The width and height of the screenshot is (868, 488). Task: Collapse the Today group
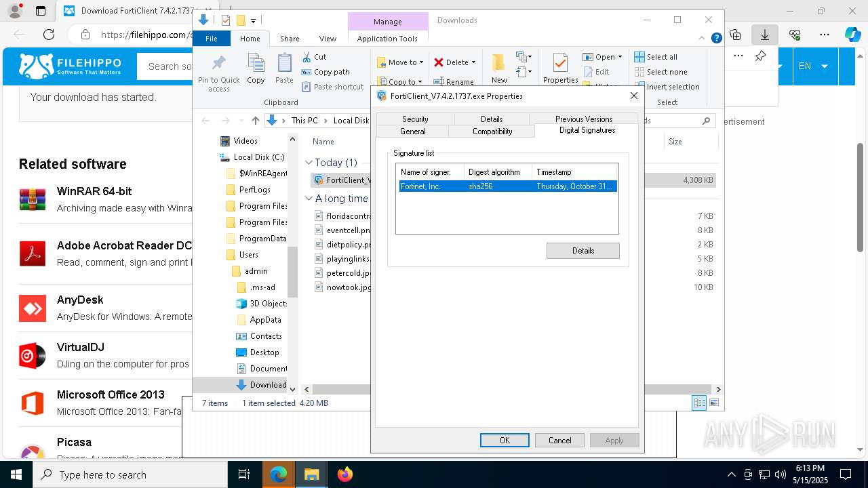point(309,163)
